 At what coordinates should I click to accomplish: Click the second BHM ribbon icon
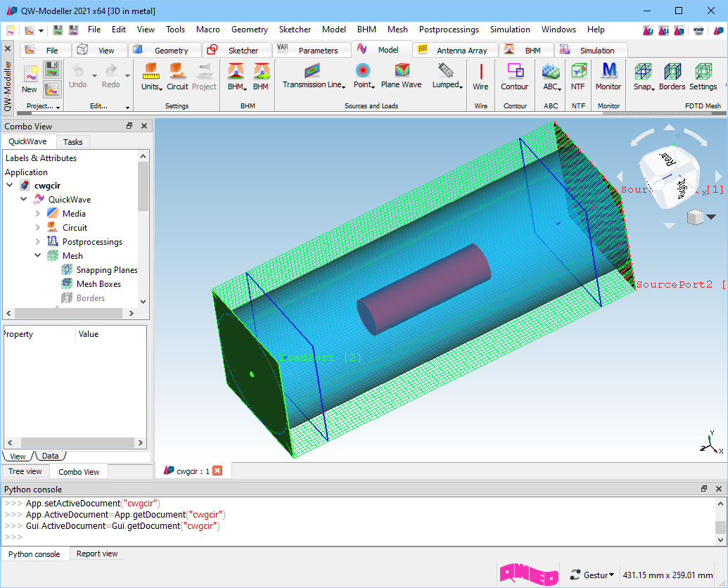pyautogui.click(x=261, y=77)
